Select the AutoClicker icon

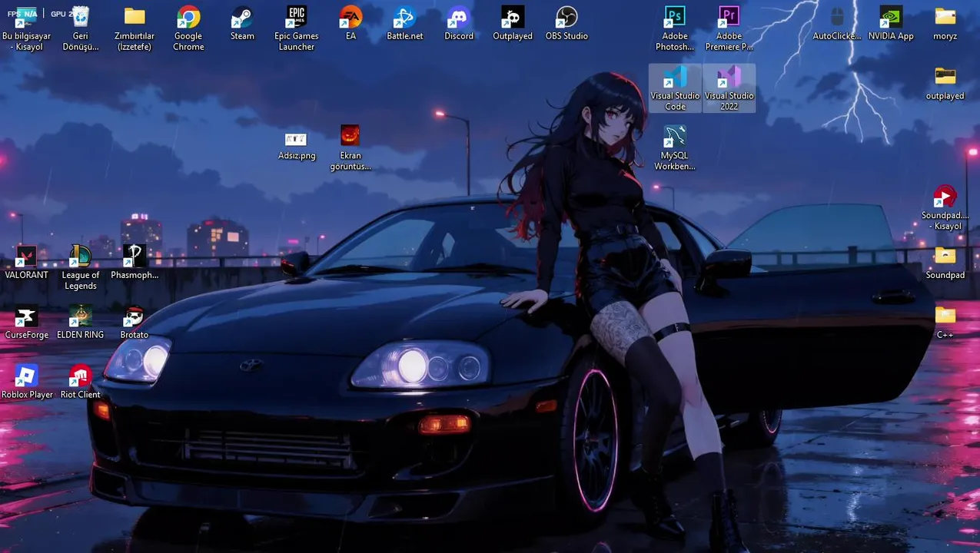click(837, 23)
